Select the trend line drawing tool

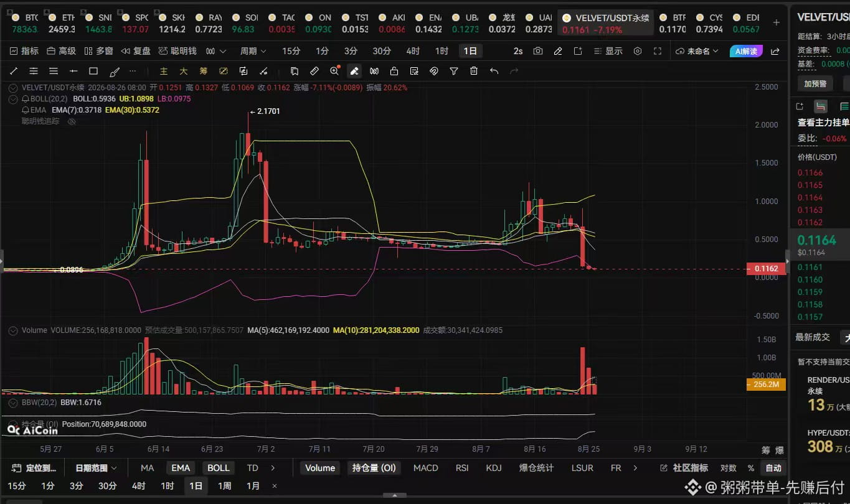14,71
